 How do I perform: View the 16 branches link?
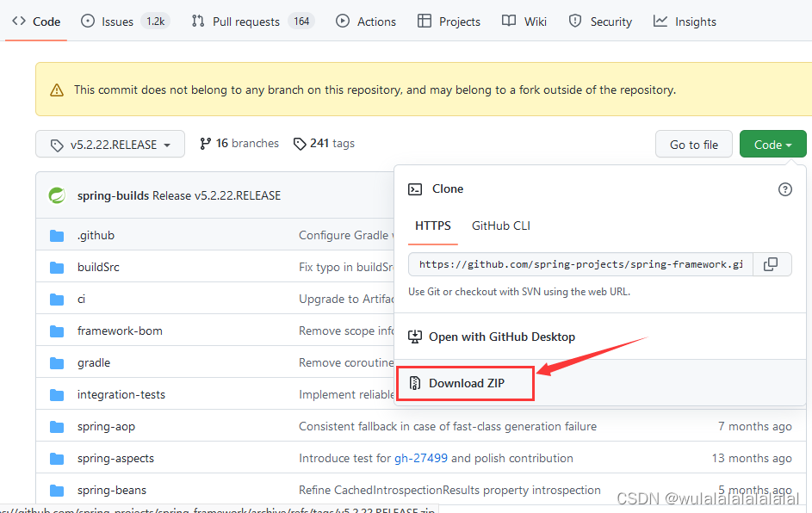pyautogui.click(x=239, y=144)
